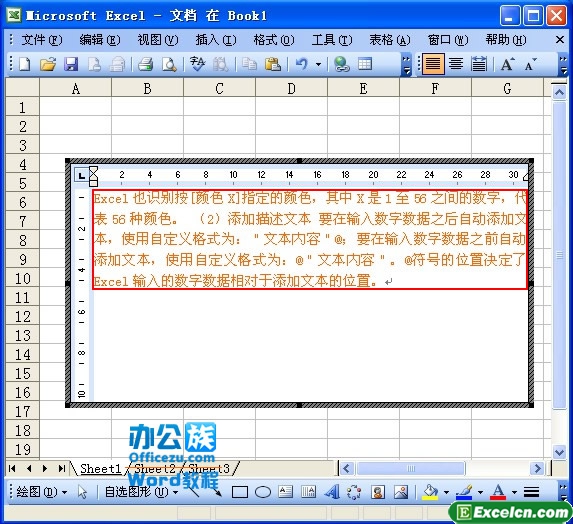Select the Rectangle drawing tool
573x524 pixels.
[x=240, y=492]
